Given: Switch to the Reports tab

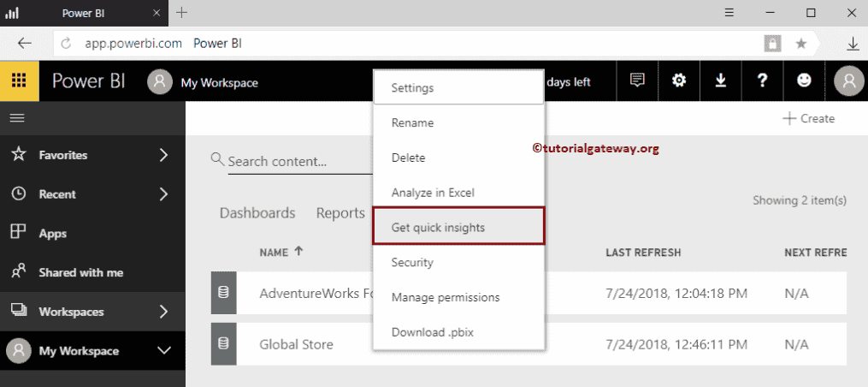Looking at the screenshot, I should [x=340, y=213].
